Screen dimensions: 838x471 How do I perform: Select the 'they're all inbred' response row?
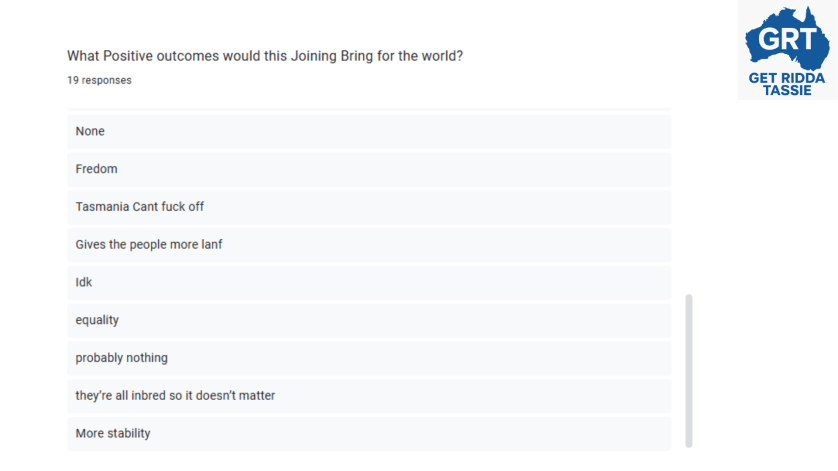click(369, 396)
